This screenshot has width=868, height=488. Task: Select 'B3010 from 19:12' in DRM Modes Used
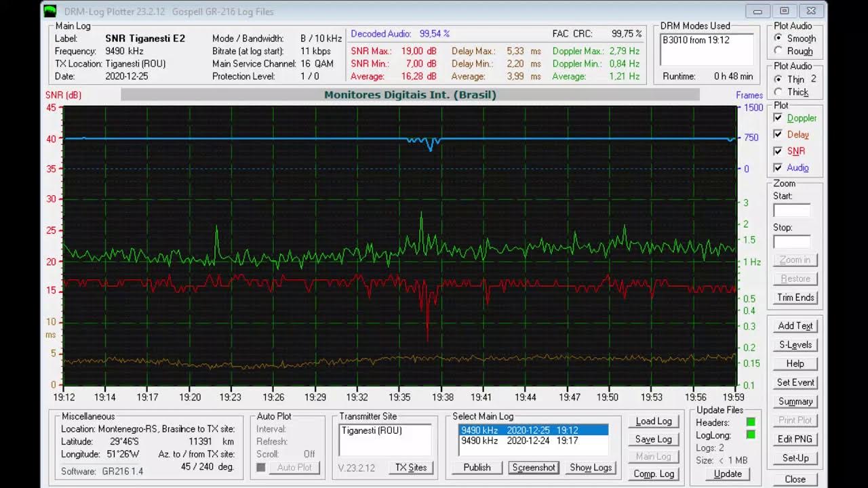(696, 40)
